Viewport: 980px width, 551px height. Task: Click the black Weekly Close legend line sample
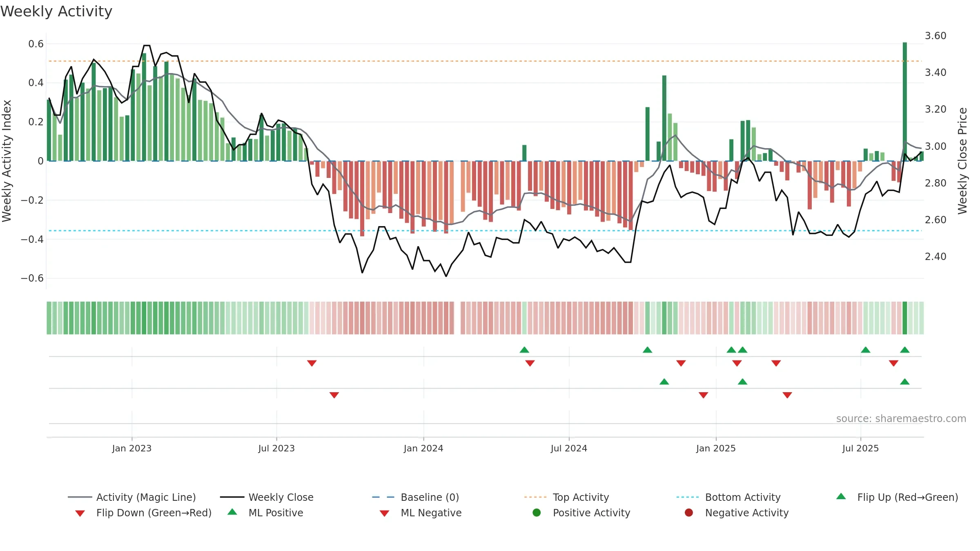pos(232,497)
